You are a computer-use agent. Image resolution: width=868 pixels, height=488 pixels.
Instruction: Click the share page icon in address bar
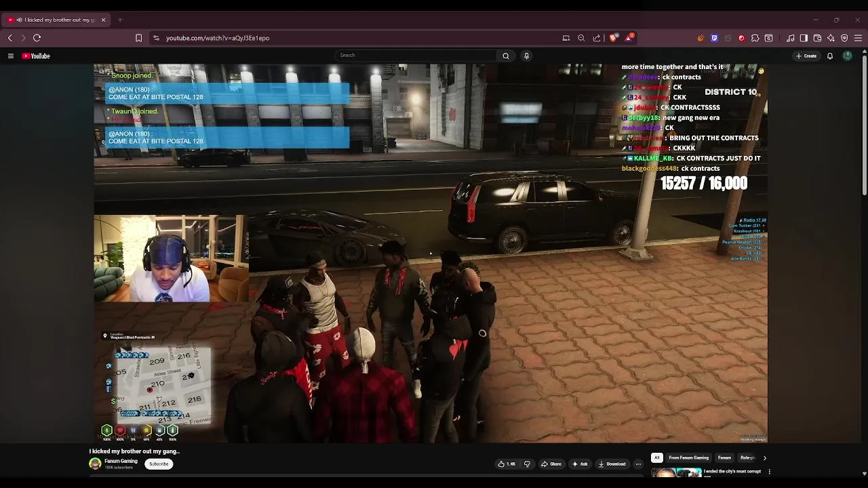pos(597,38)
